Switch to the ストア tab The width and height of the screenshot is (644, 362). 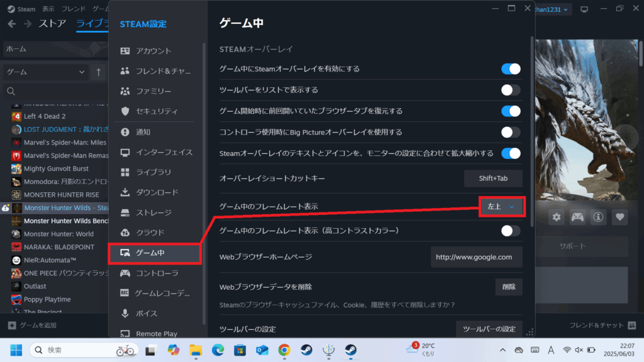52,23
